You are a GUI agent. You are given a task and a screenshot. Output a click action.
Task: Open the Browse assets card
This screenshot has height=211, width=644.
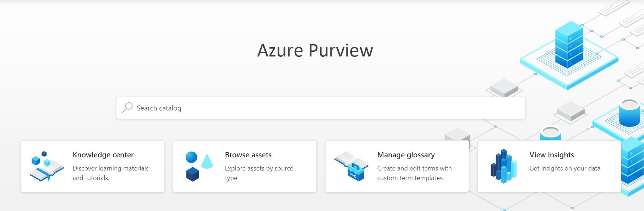point(244,166)
